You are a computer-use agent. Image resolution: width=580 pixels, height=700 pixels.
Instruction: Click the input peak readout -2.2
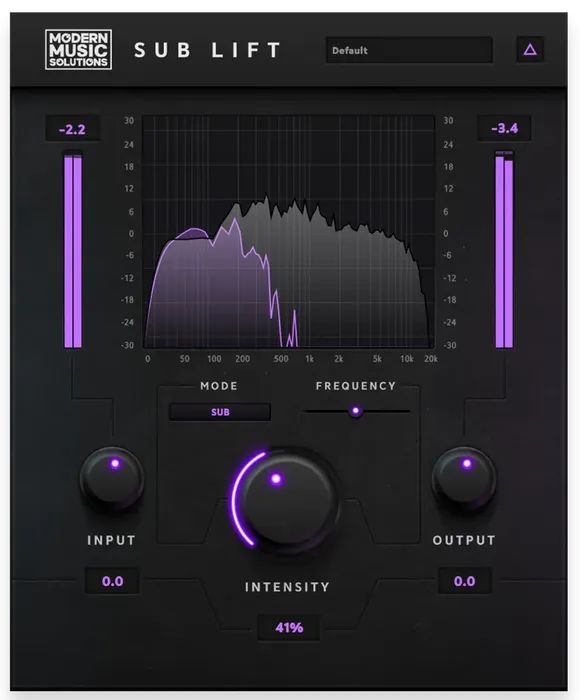[x=72, y=129]
